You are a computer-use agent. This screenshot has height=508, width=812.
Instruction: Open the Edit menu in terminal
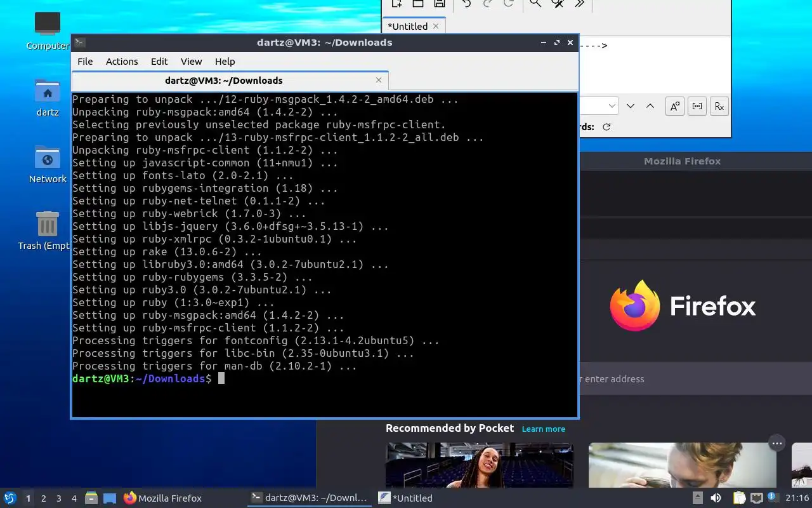coord(159,62)
